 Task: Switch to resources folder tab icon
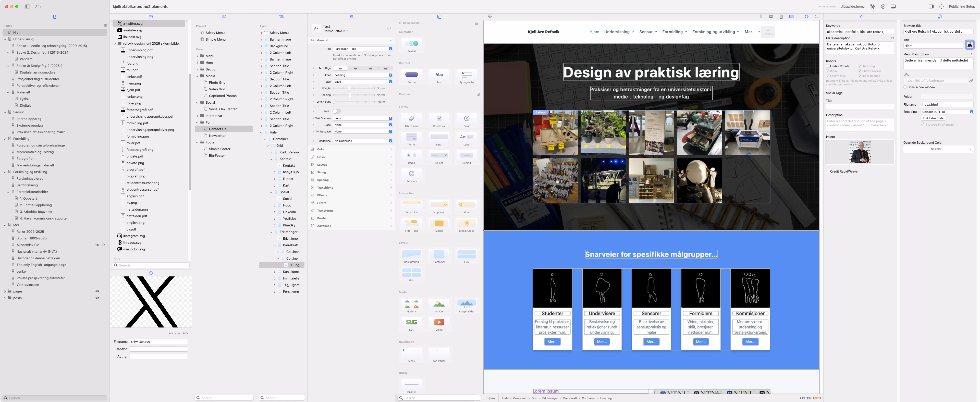tap(151, 17)
